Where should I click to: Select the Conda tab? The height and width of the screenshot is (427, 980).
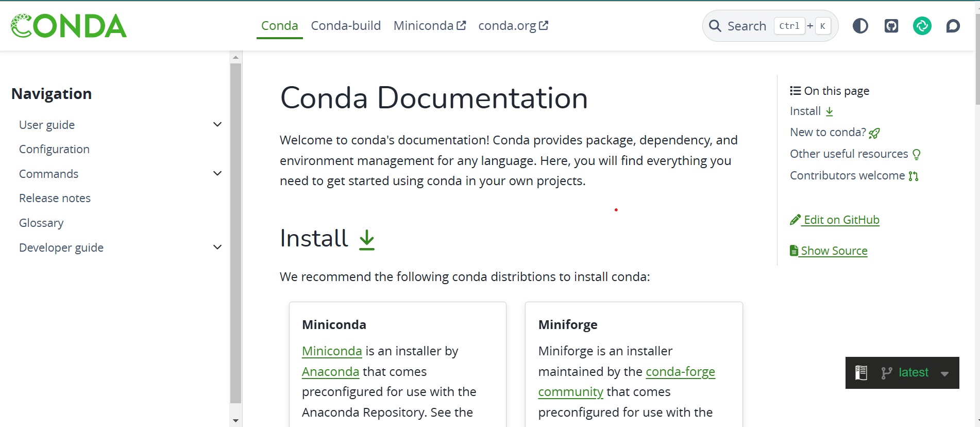[x=280, y=26]
